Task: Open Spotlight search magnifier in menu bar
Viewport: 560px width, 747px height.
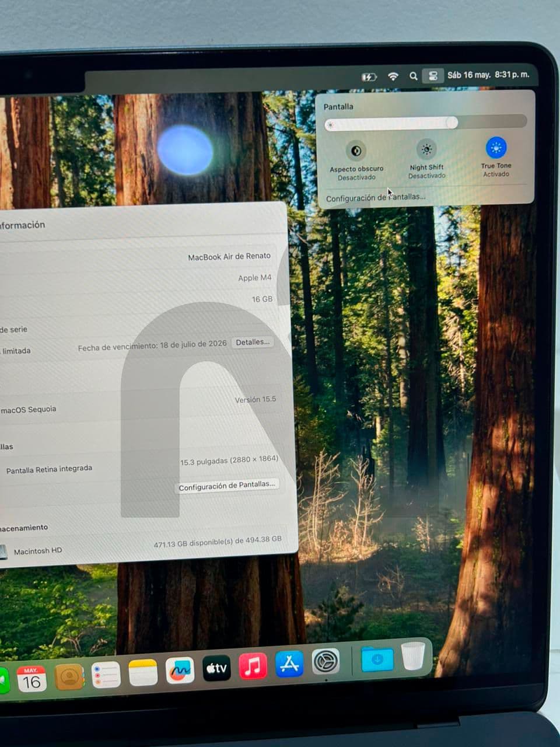Action: pos(413,76)
